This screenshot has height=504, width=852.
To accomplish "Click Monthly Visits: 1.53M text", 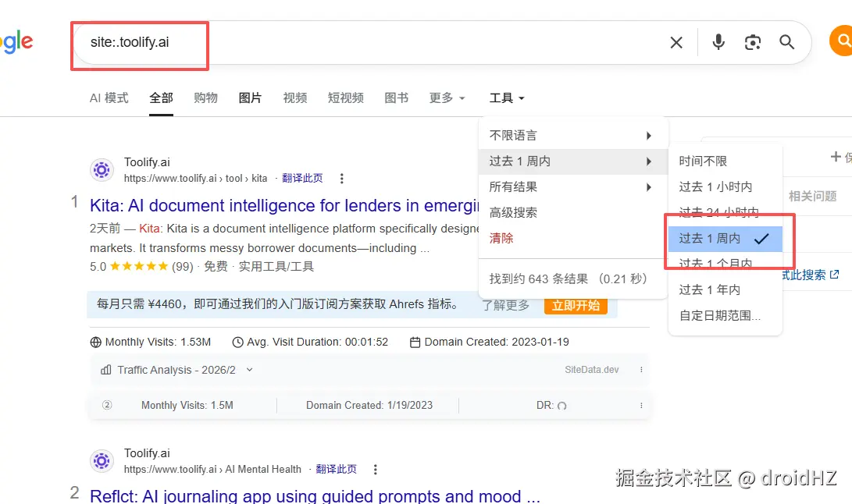I will point(158,343).
